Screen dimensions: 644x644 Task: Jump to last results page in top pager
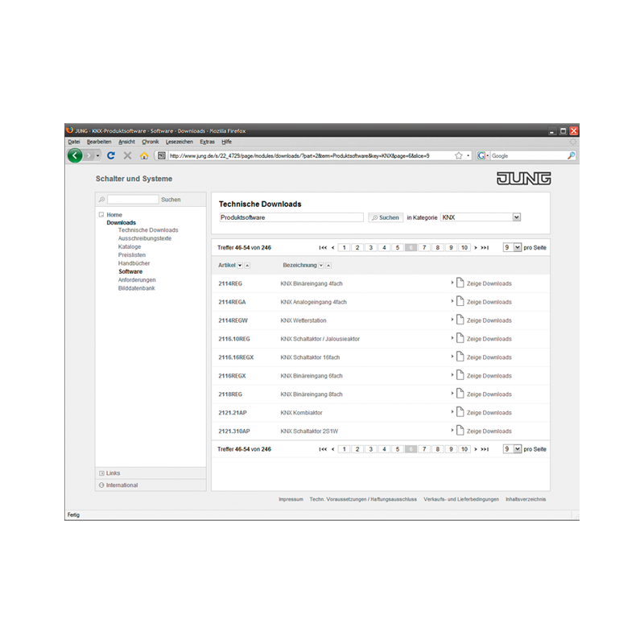click(x=485, y=248)
